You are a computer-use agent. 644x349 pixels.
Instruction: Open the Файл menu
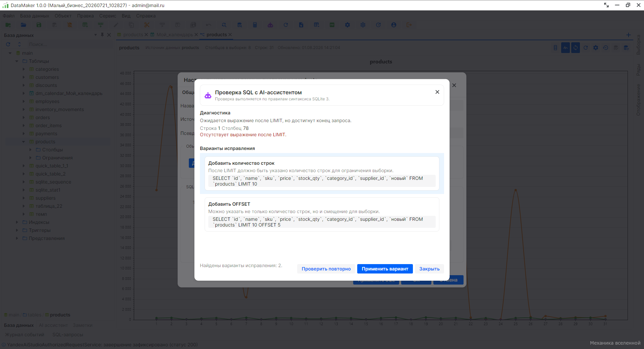click(x=9, y=16)
